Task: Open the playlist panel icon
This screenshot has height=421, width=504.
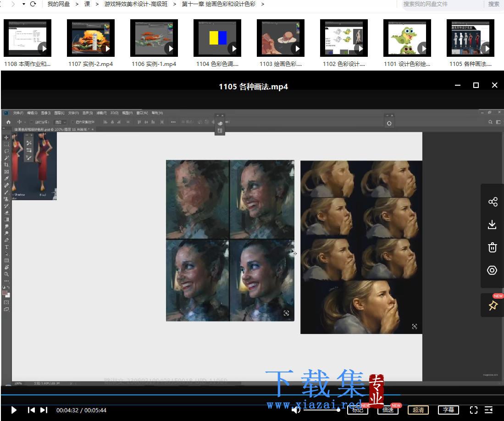Action: coord(488,410)
